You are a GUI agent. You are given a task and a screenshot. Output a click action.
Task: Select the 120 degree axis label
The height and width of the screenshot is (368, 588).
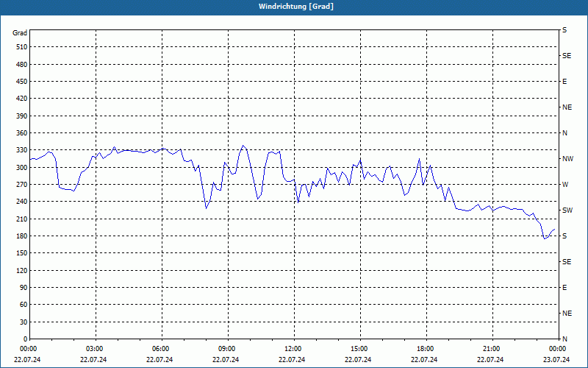pyautogui.click(x=21, y=270)
